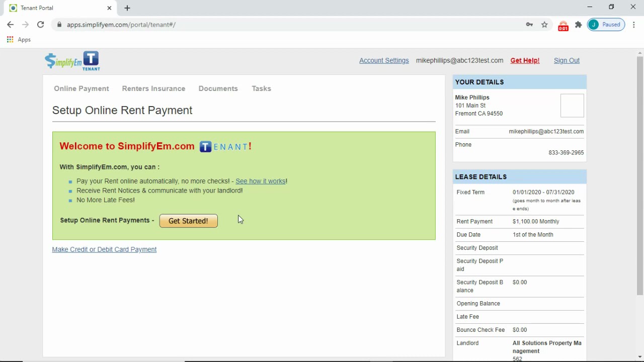Click the site lock icon in address bar
644x362 pixels.
click(59, 25)
